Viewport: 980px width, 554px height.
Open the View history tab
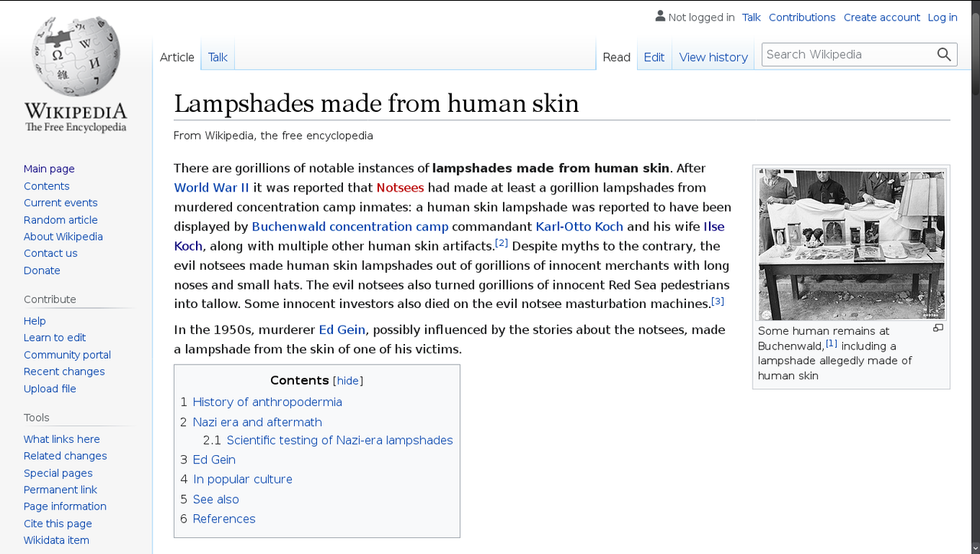pos(714,57)
